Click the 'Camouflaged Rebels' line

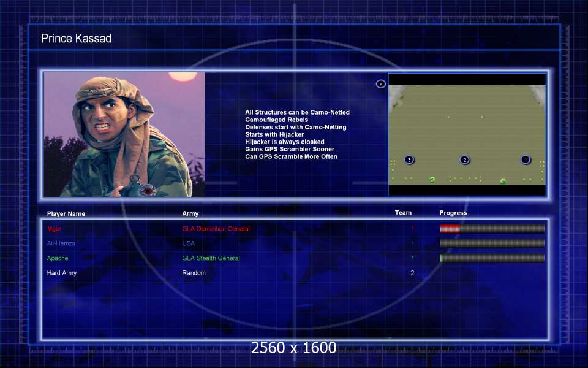[277, 120]
